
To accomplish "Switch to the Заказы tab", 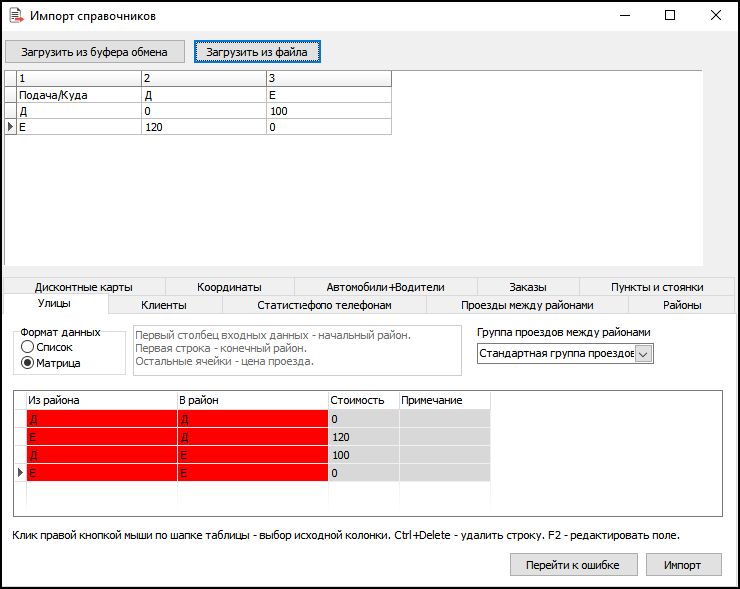I will (x=527, y=286).
